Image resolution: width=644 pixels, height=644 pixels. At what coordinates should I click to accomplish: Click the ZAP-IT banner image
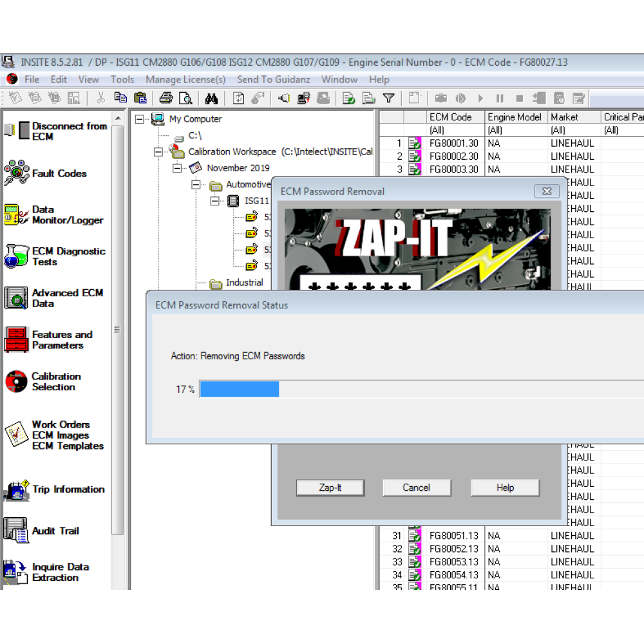(x=418, y=249)
